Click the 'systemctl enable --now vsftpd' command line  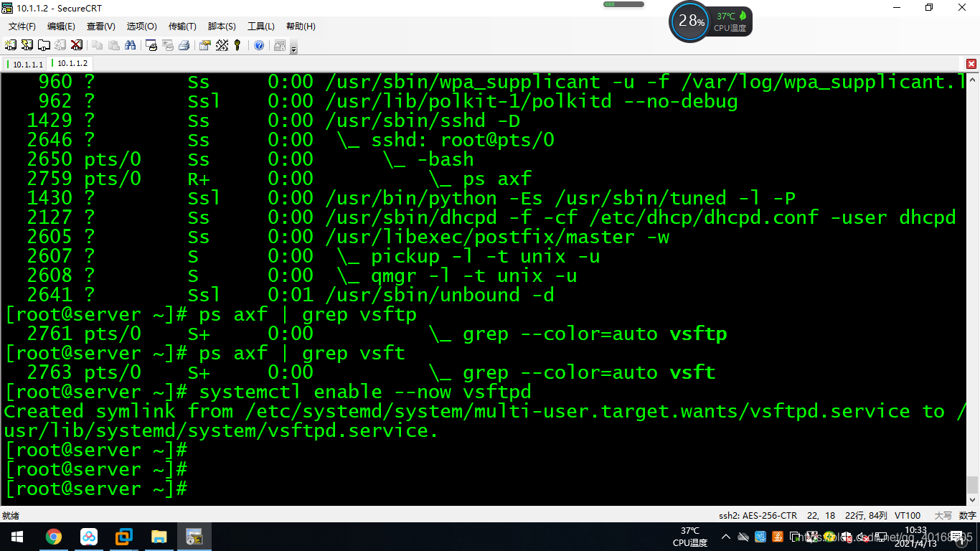(x=365, y=392)
